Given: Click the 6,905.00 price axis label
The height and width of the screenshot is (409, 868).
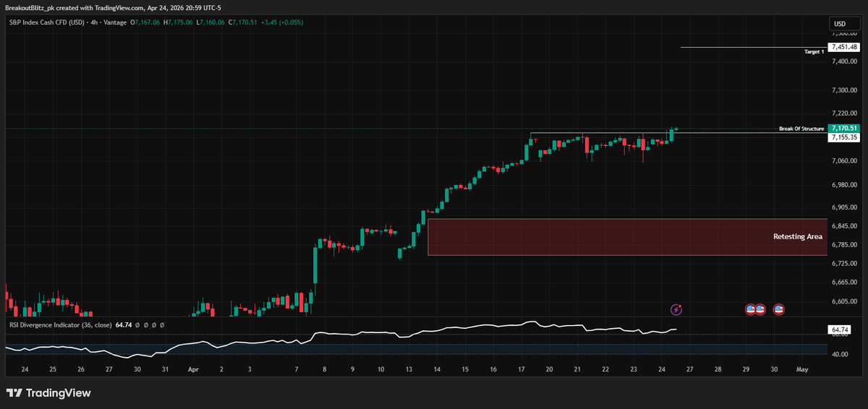Looking at the screenshot, I should (843, 207).
